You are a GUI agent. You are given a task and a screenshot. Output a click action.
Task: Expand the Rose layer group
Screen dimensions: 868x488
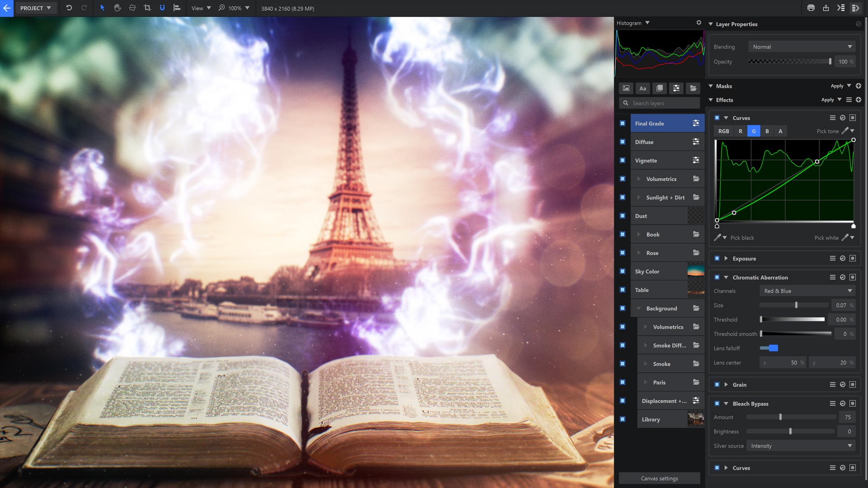click(x=639, y=253)
